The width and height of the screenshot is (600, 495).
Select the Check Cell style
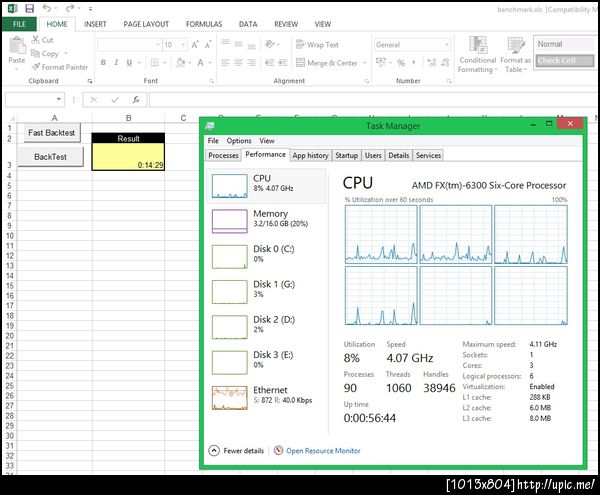pos(565,60)
